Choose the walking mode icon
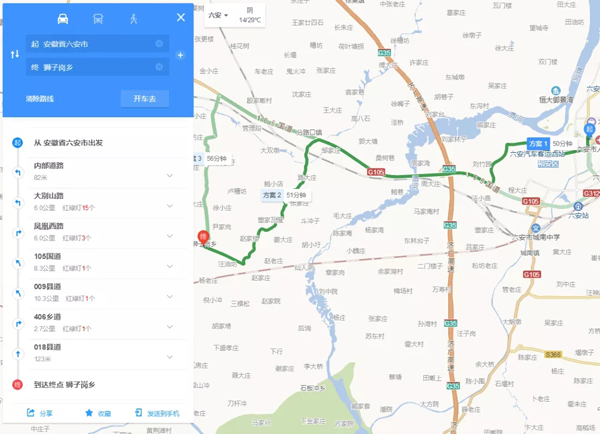Screen dimensions: 600x434 click(134, 18)
